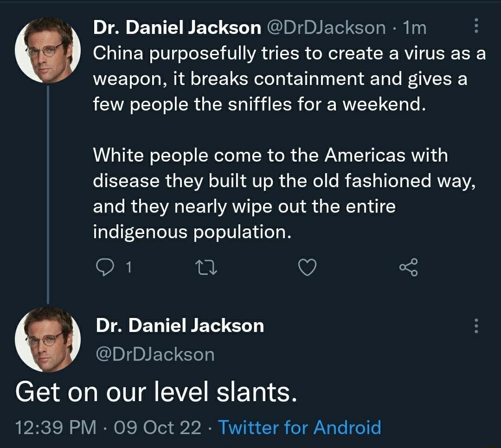Reply to the tweet about viruses
This screenshot has height=448, width=501.
[106, 266]
